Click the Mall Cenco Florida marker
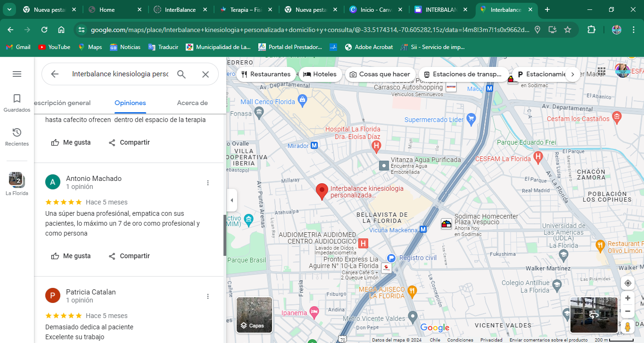 (303, 100)
